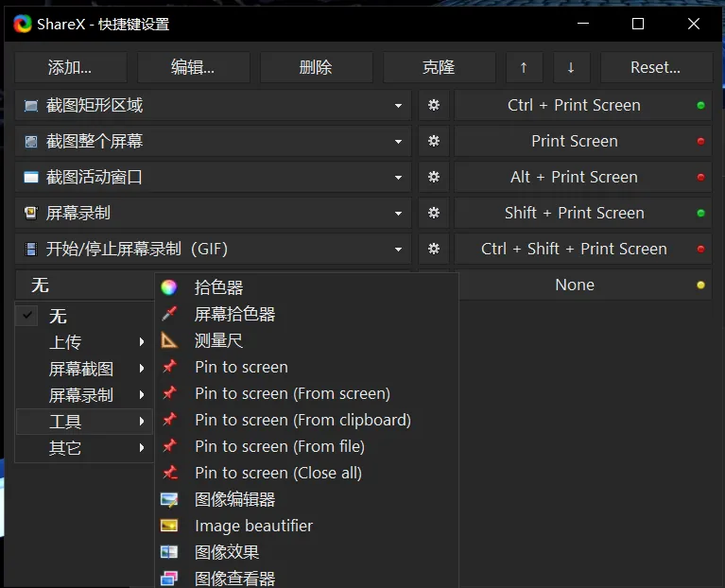Click the Shift + Print Screen hotkey field
The image size is (725, 588).
point(582,213)
